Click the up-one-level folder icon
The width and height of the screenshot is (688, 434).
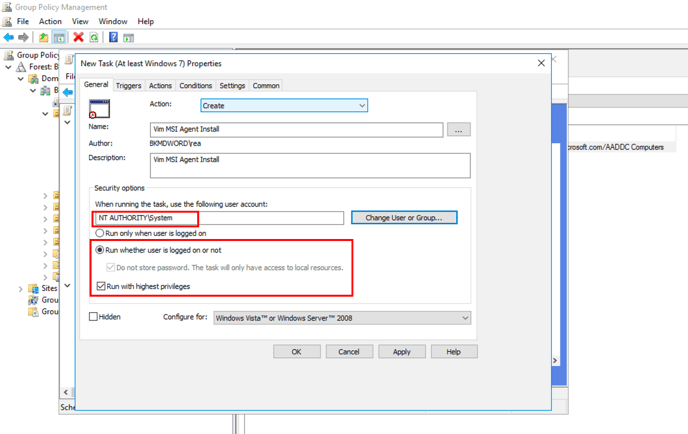click(44, 37)
